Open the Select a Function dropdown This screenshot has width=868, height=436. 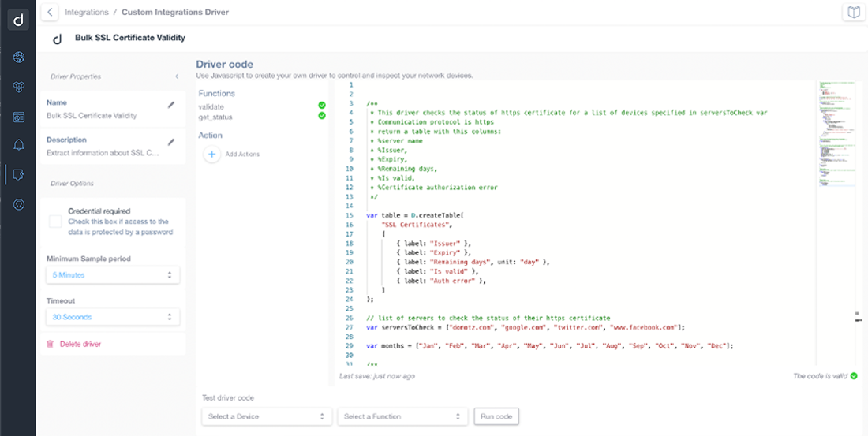coord(402,416)
